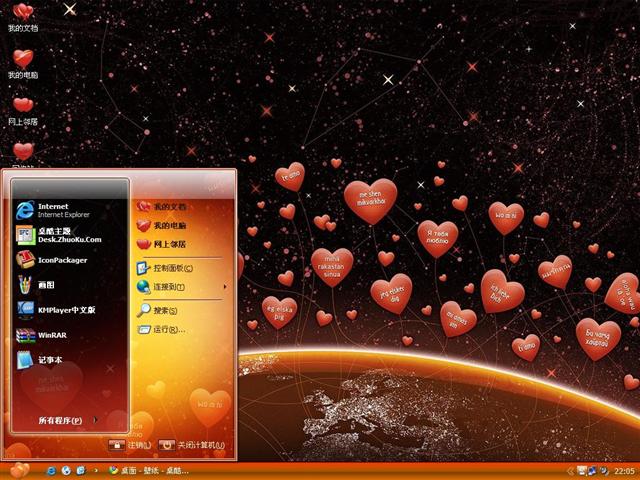This screenshot has height=480, width=640.
Task: Open 记事本 notepad
Action: click(39, 360)
